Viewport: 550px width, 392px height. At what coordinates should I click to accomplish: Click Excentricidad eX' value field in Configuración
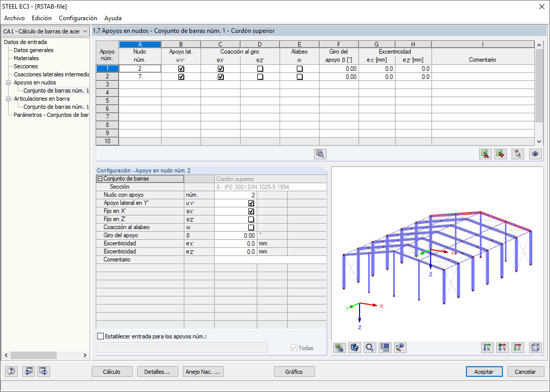tap(235, 243)
